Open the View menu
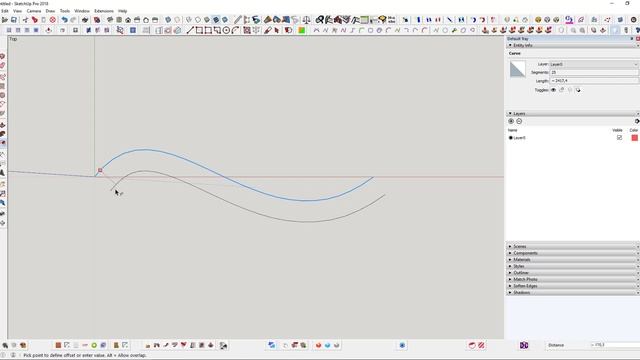Viewport: 640px width, 360px height. tap(18, 11)
